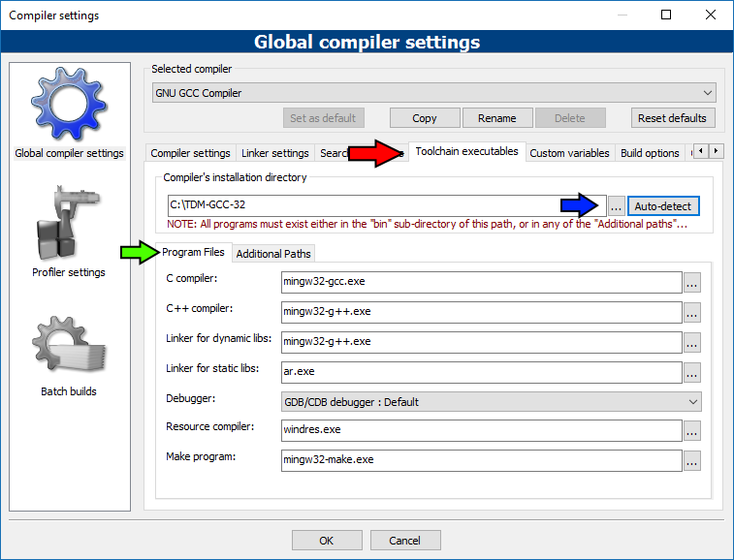Image resolution: width=734 pixels, height=560 pixels.
Task: Expand the Selected compiler dropdown
Action: pos(433,93)
